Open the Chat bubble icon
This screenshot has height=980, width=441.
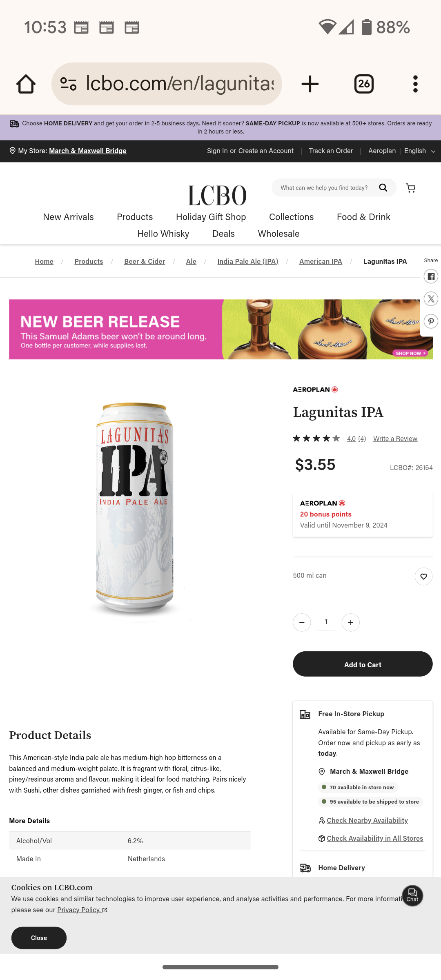coord(412,895)
